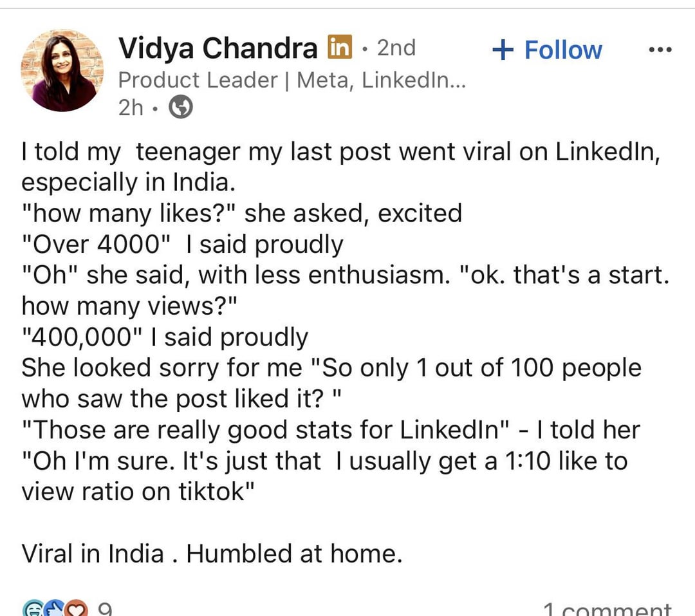Click the first line about post going viral
The width and height of the screenshot is (695, 616).
(x=341, y=152)
